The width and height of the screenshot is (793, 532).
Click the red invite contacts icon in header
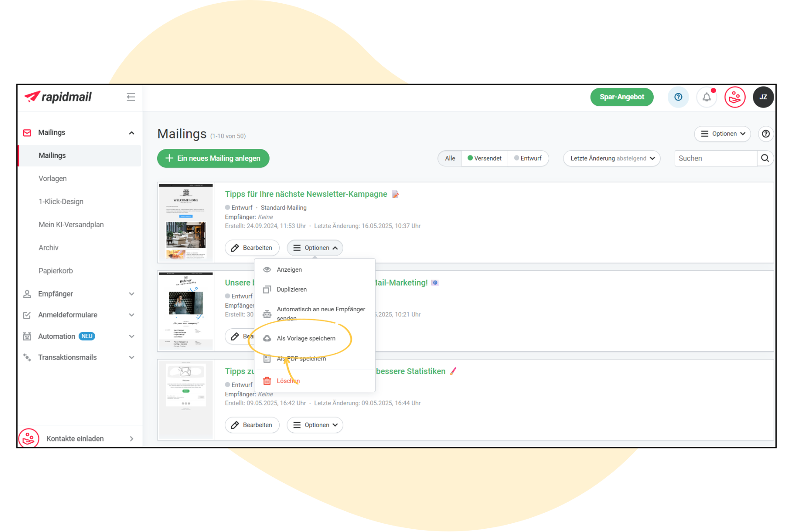[x=735, y=97]
